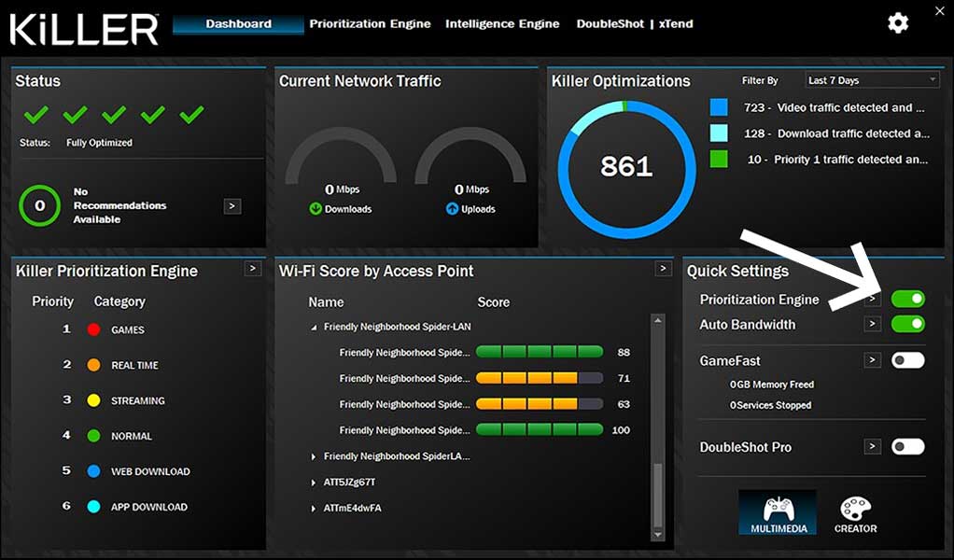The height and width of the screenshot is (560, 954).
Task: Enable the DoubleShot Pro toggle
Action: pyautogui.click(x=907, y=446)
